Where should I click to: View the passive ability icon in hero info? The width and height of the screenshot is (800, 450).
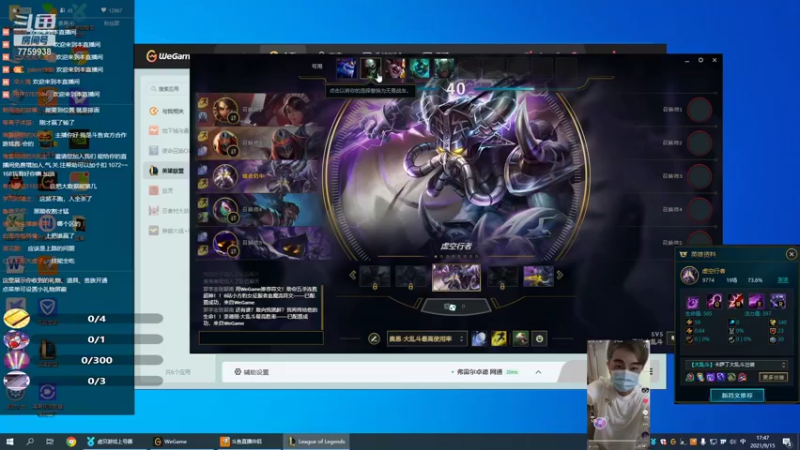point(693,302)
